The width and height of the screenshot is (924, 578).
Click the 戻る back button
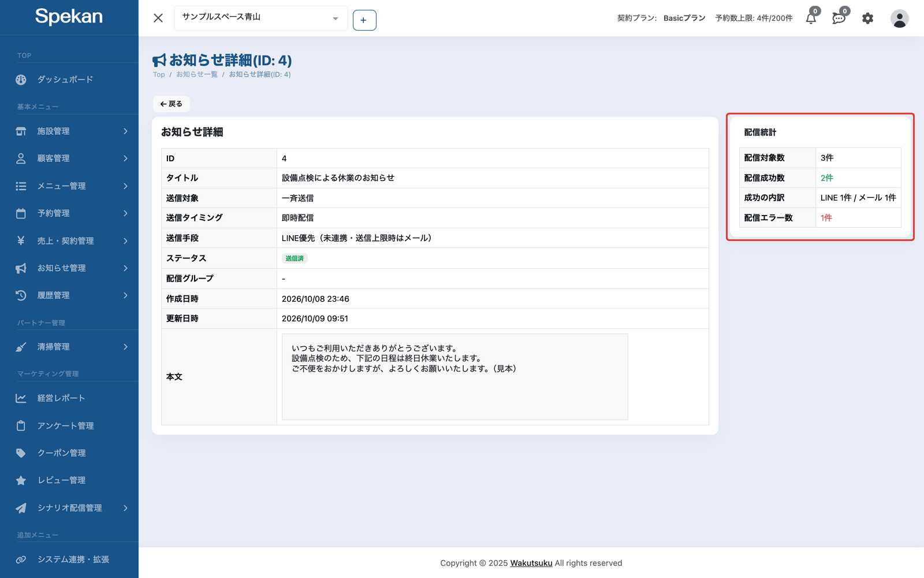[172, 104]
